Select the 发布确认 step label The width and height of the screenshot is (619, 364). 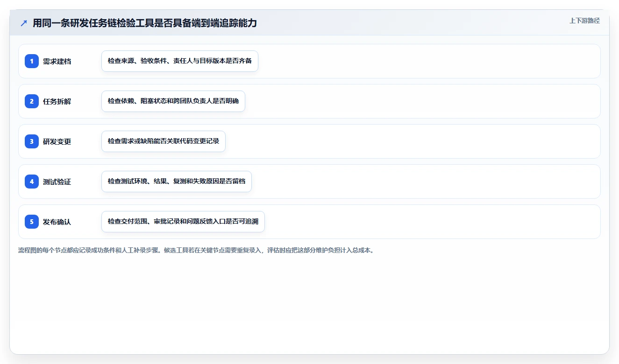coord(57,222)
